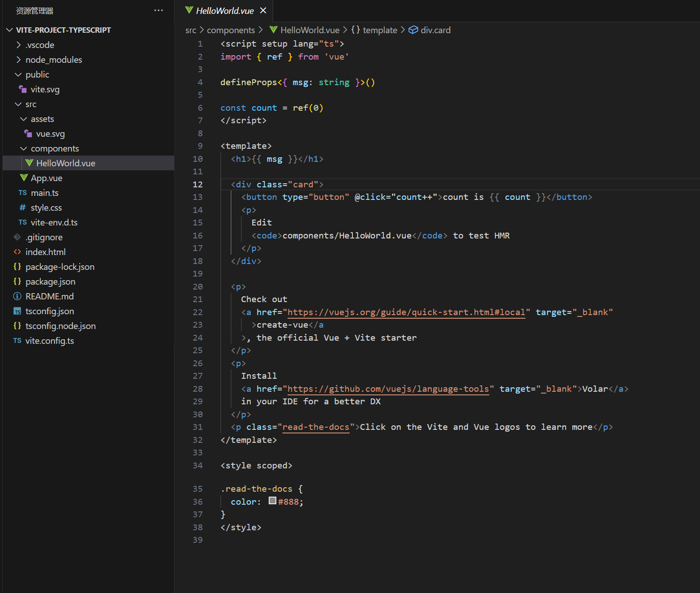The width and height of the screenshot is (700, 593).
Task: Open .gitignore from the explorer
Action: point(44,237)
